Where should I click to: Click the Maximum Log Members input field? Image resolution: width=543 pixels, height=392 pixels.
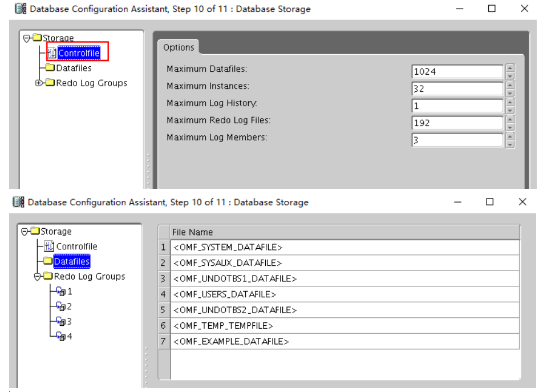(x=457, y=140)
